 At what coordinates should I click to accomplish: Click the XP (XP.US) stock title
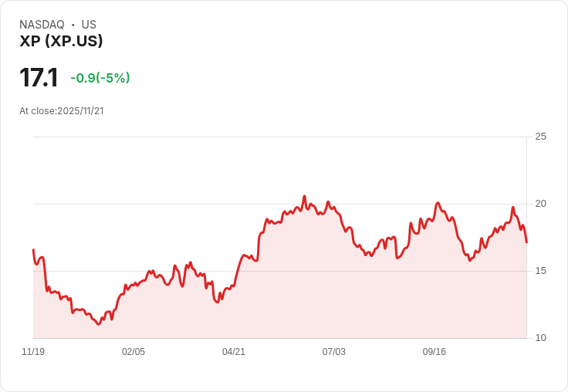[x=61, y=42]
